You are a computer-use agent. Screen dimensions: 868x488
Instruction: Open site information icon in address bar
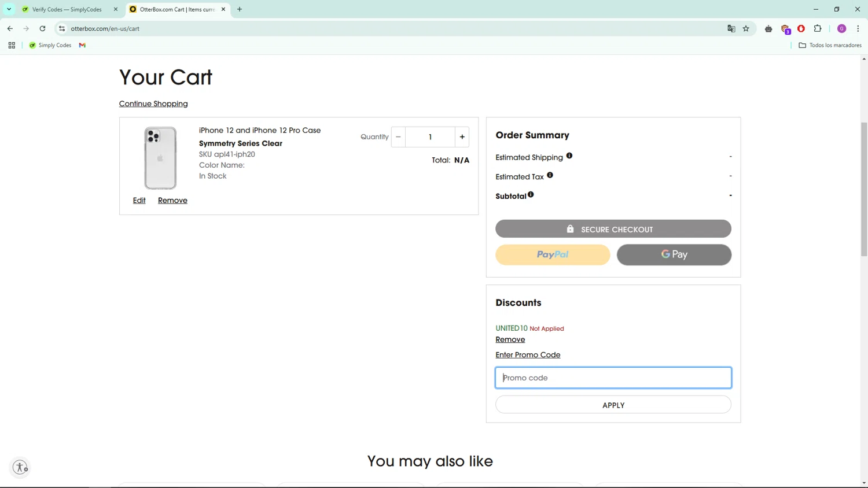[x=62, y=28]
